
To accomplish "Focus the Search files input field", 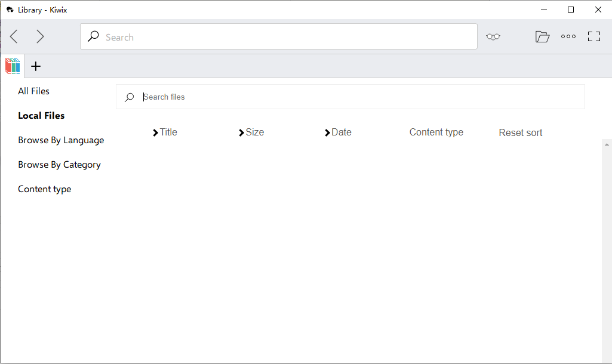I will tap(358, 97).
